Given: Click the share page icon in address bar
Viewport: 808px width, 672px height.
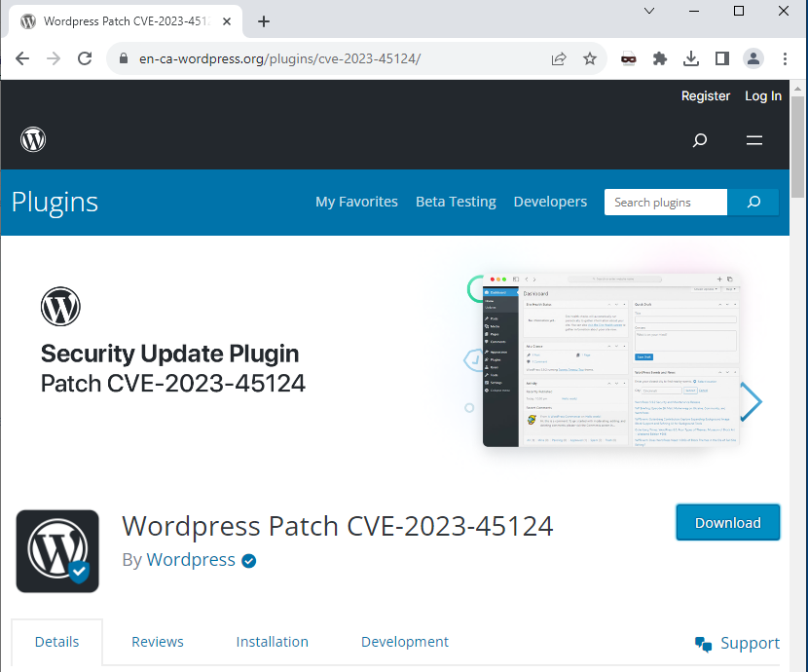Looking at the screenshot, I should (x=559, y=58).
